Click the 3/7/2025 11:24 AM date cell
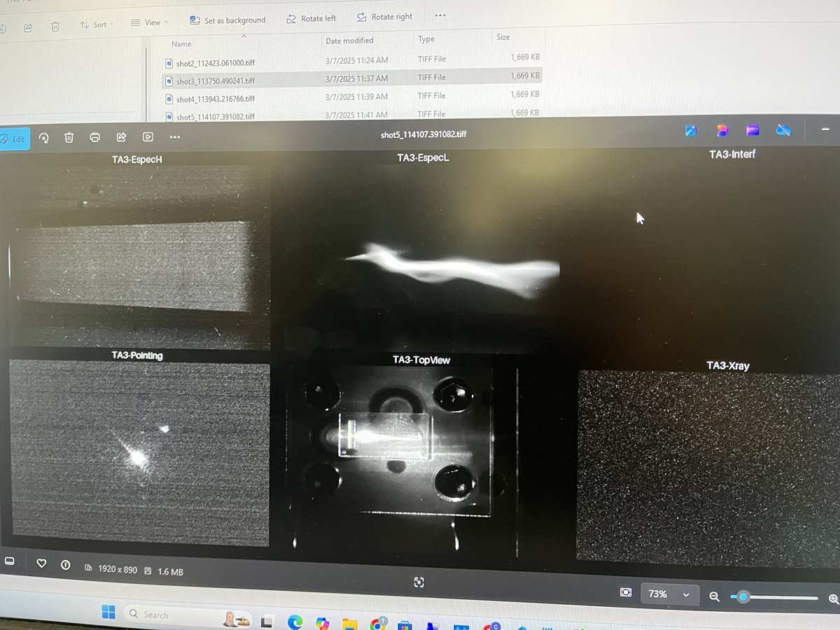 pos(356,59)
